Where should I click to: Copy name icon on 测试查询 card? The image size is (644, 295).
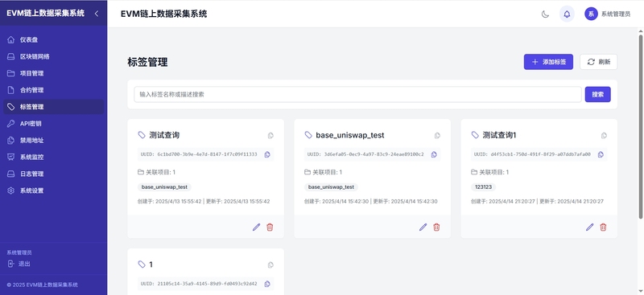(270, 135)
